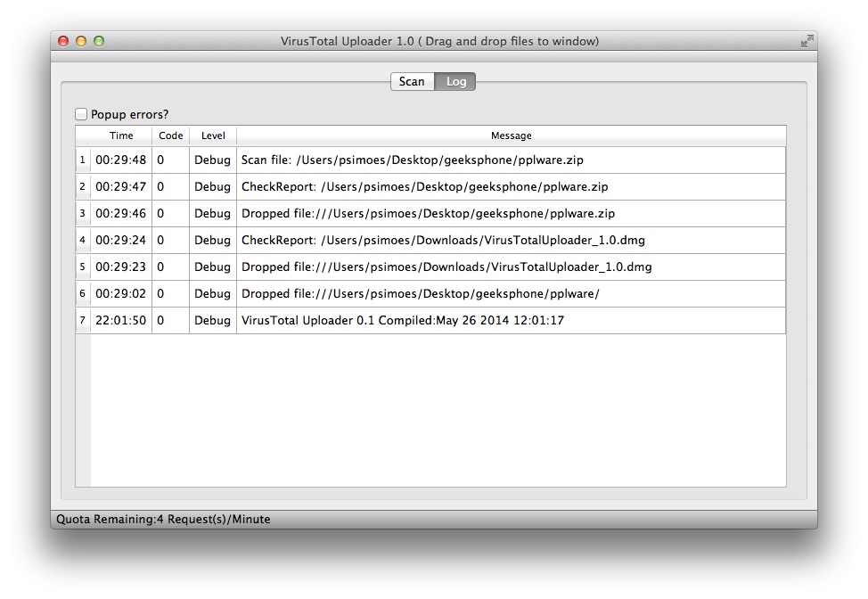The image size is (868, 599).
Task: Click the Debug level in the 00:29:47 row
Action: pyautogui.click(x=213, y=186)
